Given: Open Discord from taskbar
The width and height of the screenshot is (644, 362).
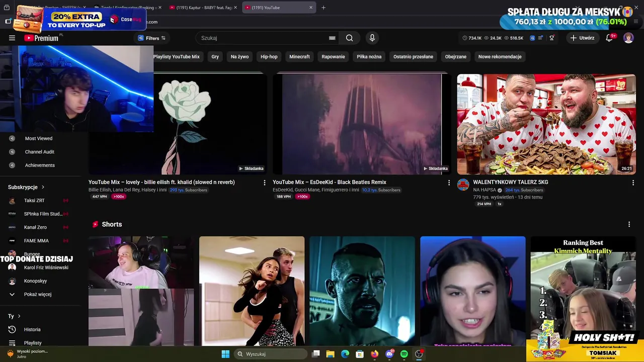Looking at the screenshot, I should click(x=389, y=354).
